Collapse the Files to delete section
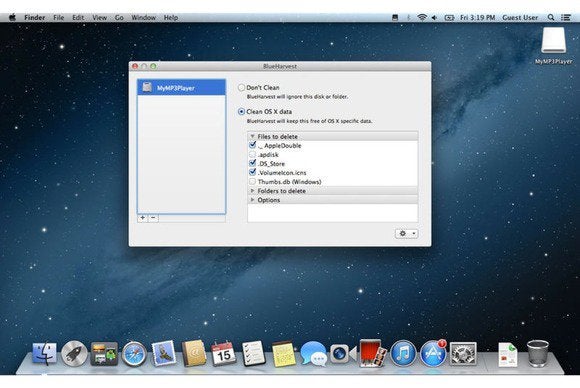Image resolution: width=580 pixels, height=388 pixels. click(x=253, y=136)
